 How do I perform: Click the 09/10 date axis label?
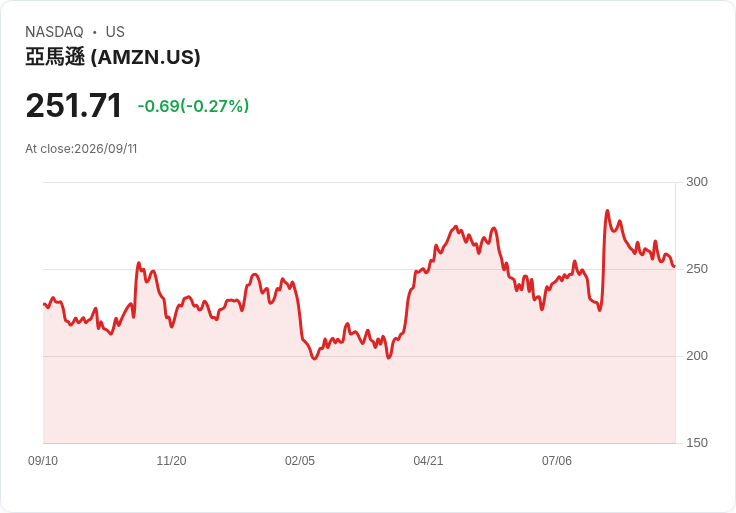point(43,461)
